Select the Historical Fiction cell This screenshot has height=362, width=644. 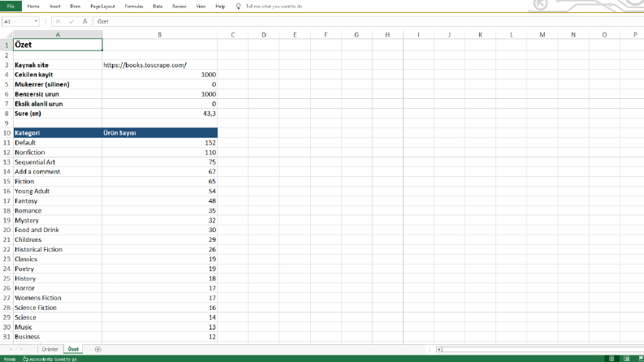(58, 249)
